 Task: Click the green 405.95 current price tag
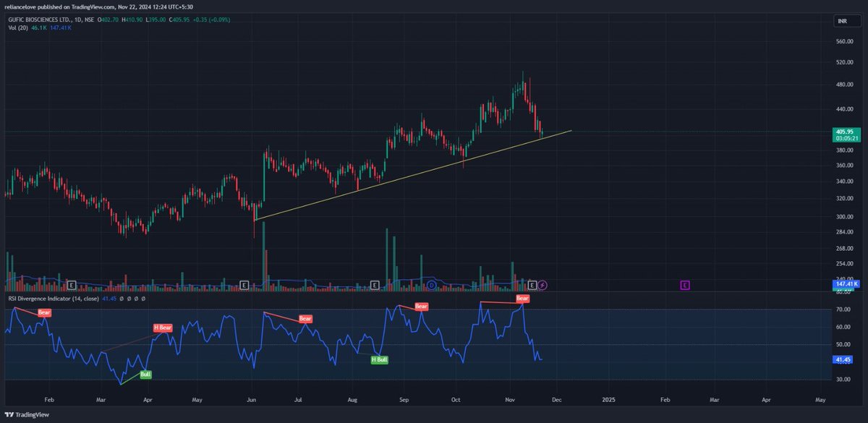pyautogui.click(x=846, y=134)
